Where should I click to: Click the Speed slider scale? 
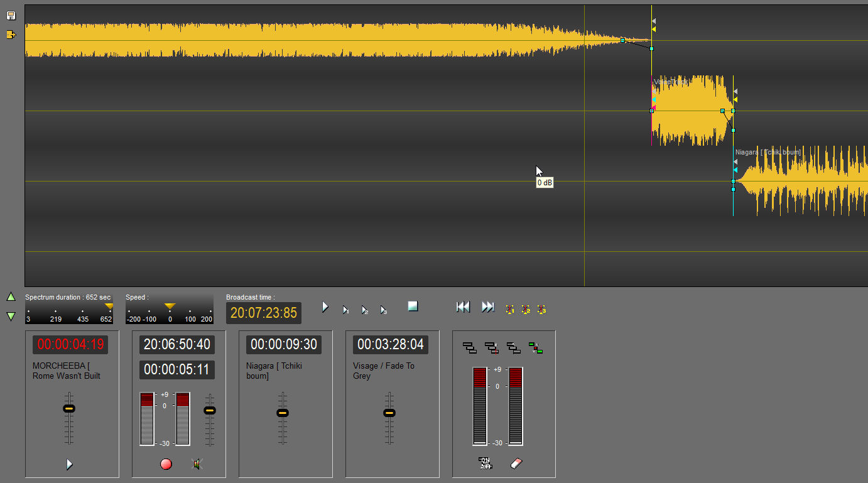(170, 313)
